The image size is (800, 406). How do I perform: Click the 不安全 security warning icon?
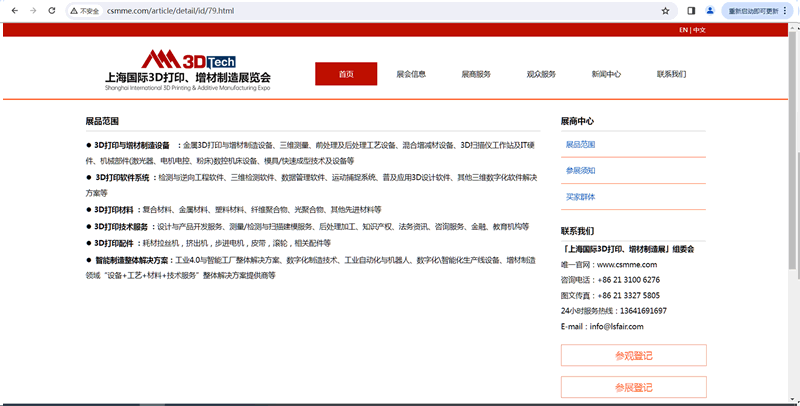tap(85, 10)
